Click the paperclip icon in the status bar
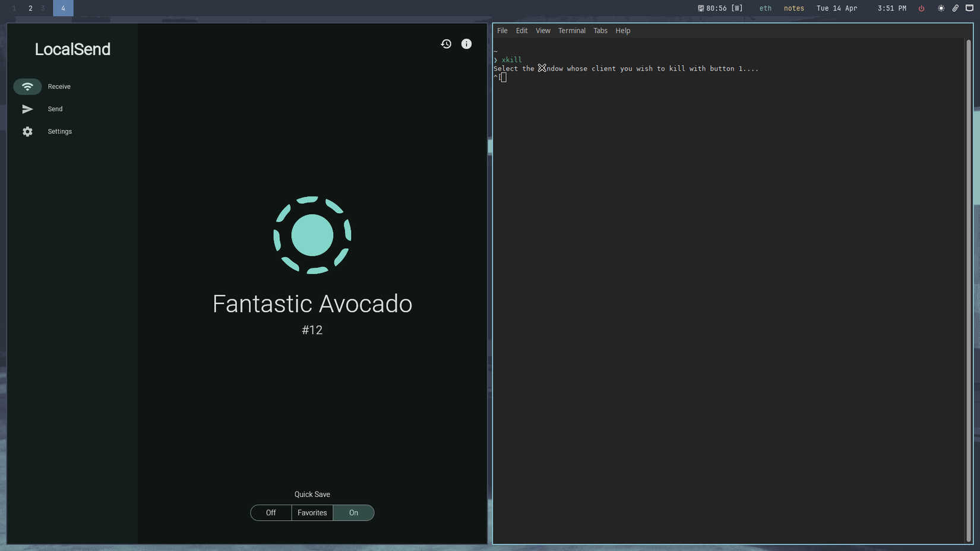Screen dimensions: 980x551 point(955,8)
